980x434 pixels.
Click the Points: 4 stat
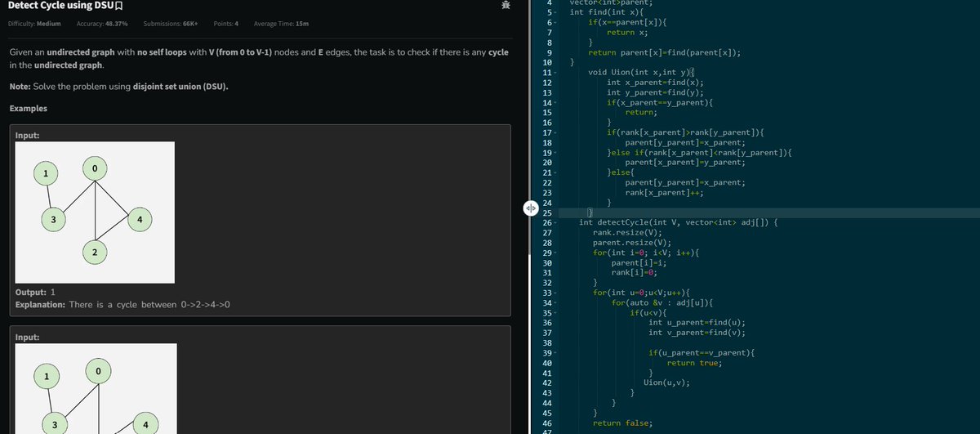(x=225, y=24)
